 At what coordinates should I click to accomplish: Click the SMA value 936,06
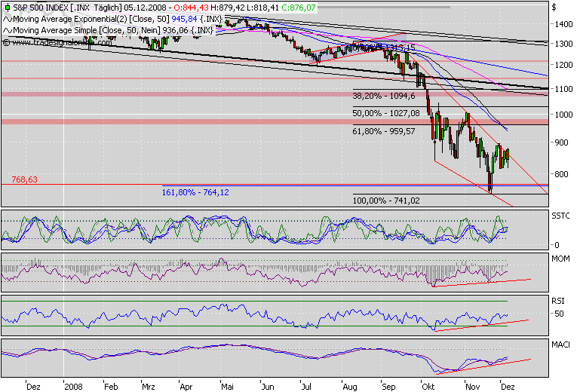click(x=176, y=30)
